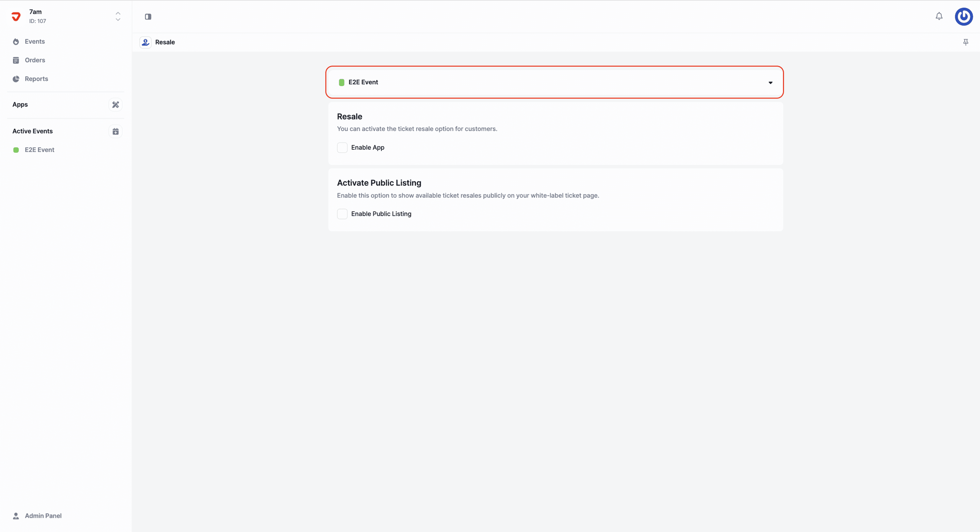Click the green status dot beside E2E Event
The width and height of the screenshot is (980, 532).
[x=16, y=150]
